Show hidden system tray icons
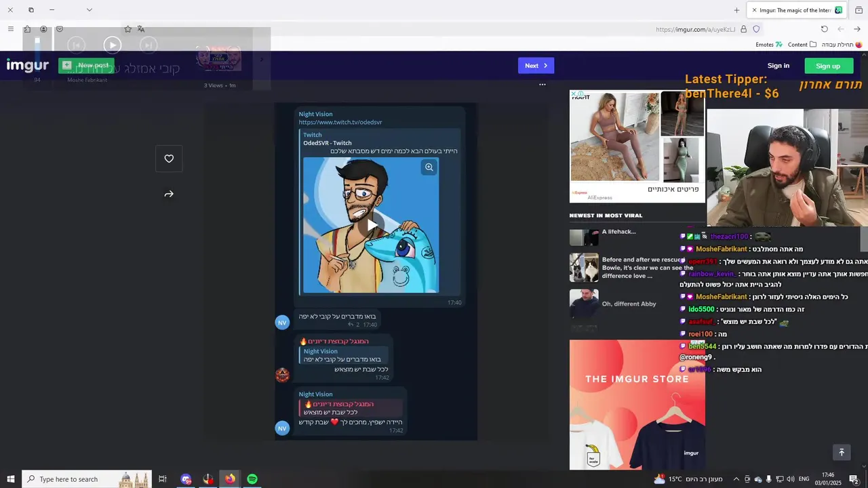 [736, 479]
